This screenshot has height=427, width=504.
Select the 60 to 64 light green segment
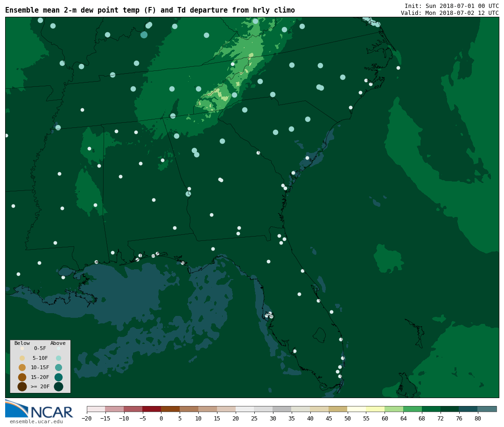394,409
